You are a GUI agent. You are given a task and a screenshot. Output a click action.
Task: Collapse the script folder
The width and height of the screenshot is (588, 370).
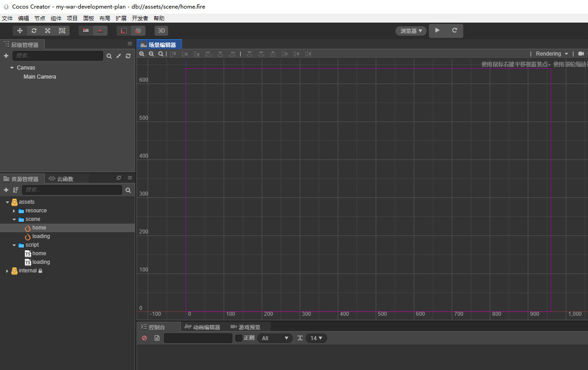[14, 245]
